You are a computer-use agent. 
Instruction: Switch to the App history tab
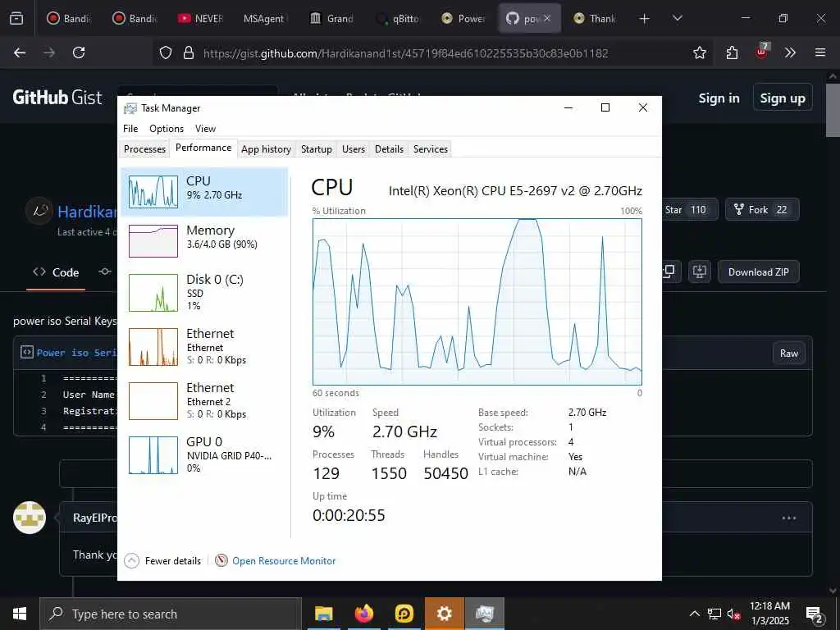tap(267, 149)
